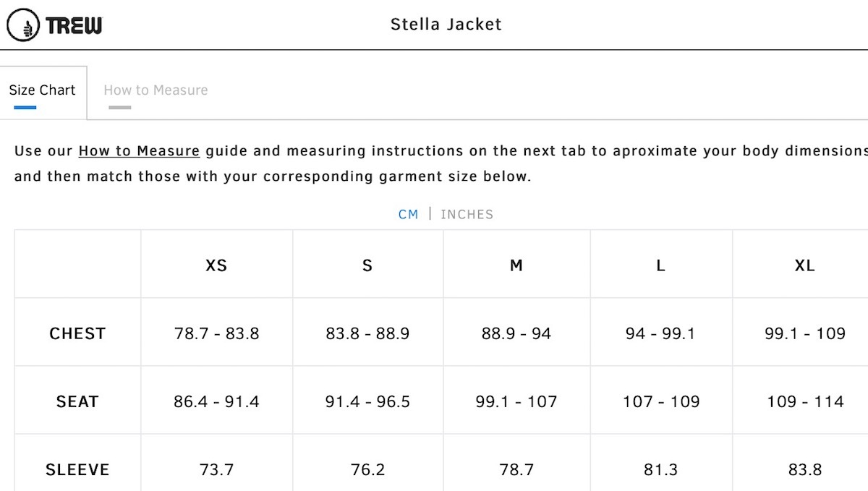Select the XL size column header
This screenshot has height=491, width=868.
click(805, 265)
